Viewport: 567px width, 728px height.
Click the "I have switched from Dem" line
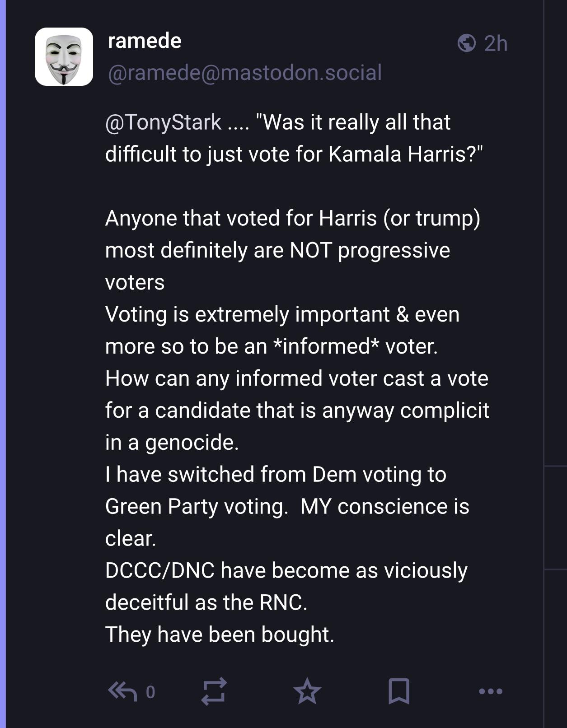(276, 475)
